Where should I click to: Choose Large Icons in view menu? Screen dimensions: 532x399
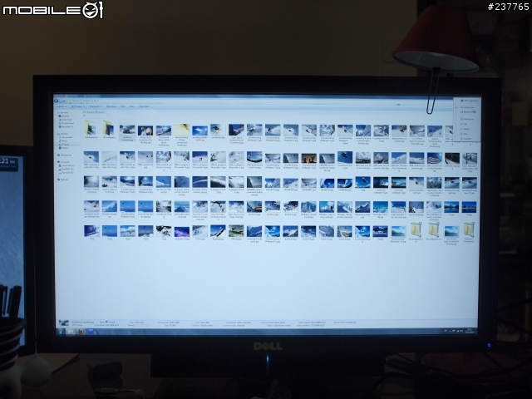click(468, 107)
